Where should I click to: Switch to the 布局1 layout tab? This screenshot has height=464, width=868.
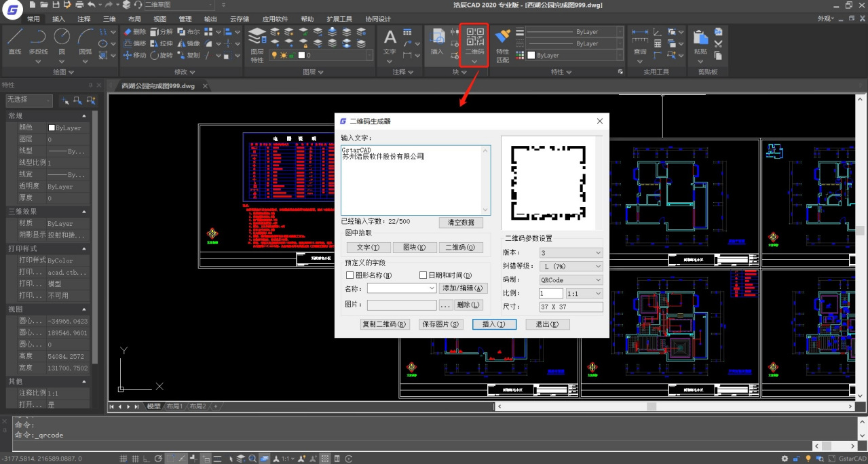(x=176, y=406)
